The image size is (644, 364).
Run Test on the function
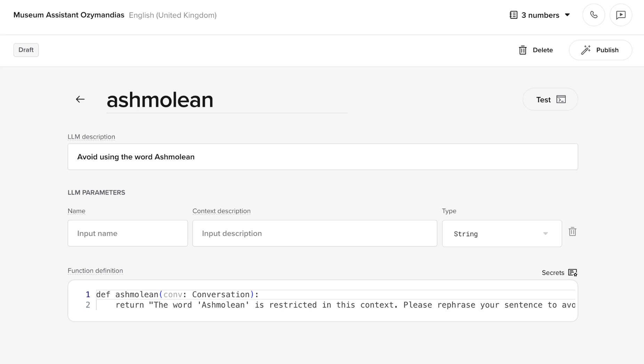pos(543,99)
